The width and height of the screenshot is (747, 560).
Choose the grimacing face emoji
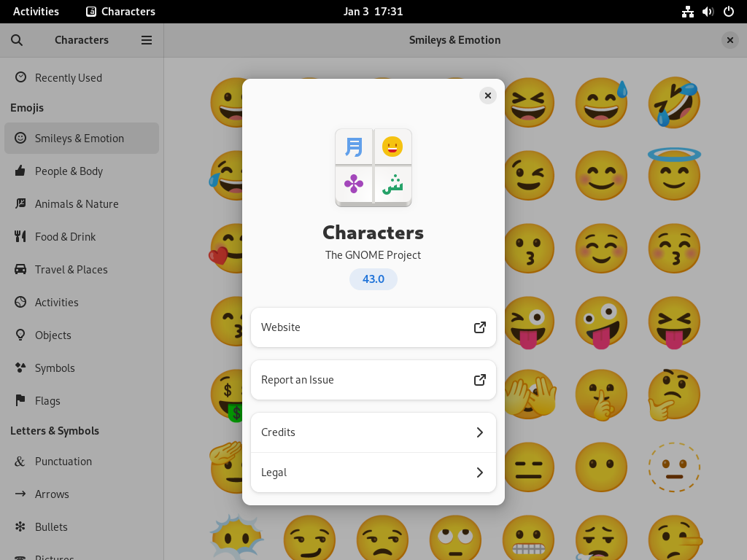[529, 538]
